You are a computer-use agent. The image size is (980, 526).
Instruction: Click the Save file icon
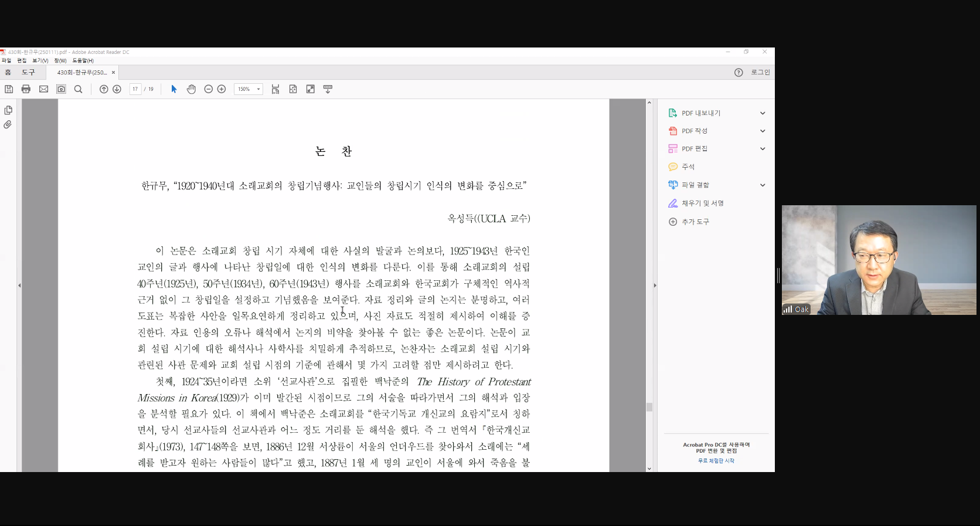click(9, 89)
